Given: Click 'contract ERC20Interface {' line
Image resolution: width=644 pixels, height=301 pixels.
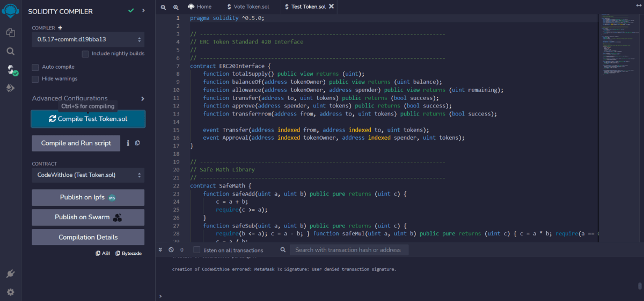Looking at the screenshot, I should pyautogui.click(x=231, y=66).
